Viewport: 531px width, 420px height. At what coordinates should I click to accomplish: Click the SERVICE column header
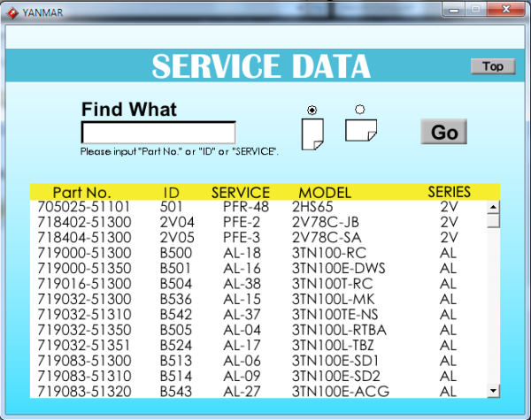coord(241,193)
